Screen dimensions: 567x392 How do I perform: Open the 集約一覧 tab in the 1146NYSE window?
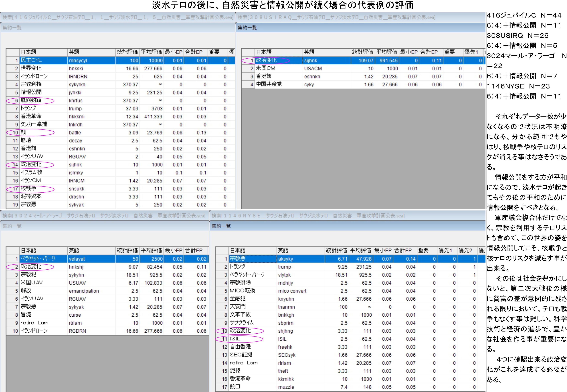point(221,226)
